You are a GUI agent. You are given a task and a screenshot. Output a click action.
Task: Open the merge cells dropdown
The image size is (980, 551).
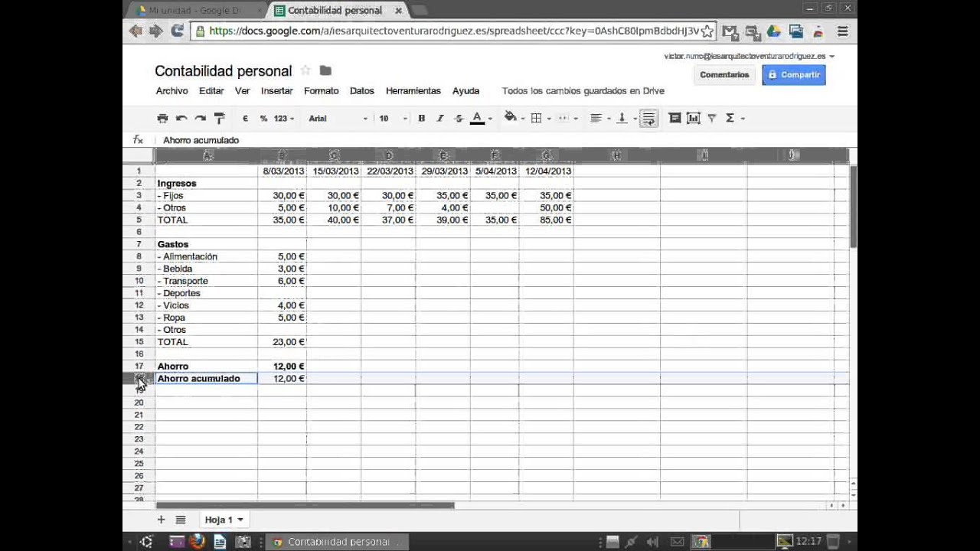[567, 118]
